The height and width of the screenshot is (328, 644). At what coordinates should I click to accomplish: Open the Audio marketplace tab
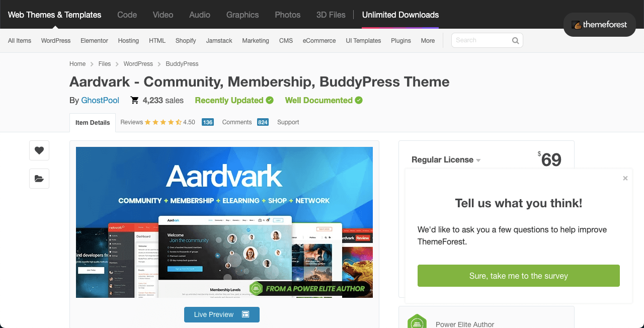(x=200, y=15)
